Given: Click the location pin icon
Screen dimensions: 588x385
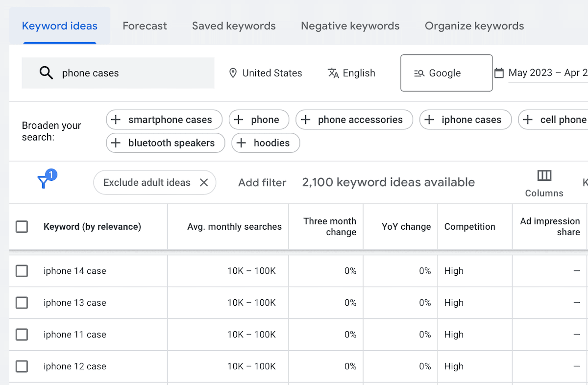Looking at the screenshot, I should 233,73.
